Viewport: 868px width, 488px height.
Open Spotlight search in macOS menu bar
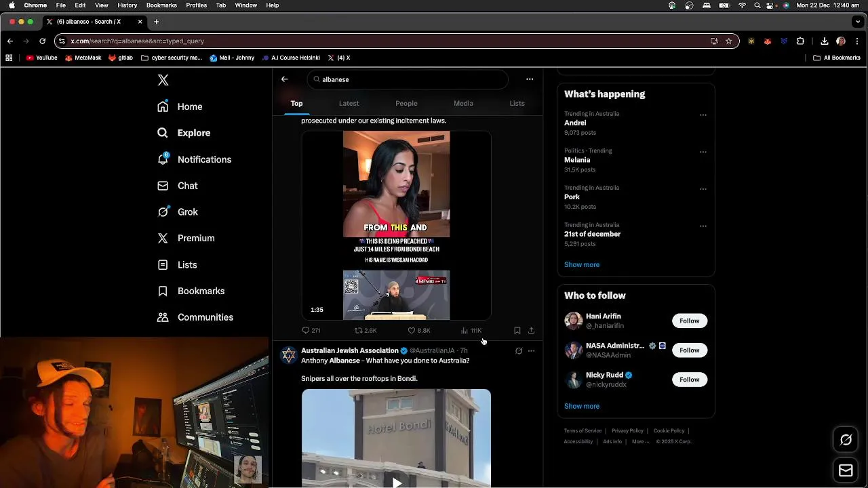click(x=757, y=5)
